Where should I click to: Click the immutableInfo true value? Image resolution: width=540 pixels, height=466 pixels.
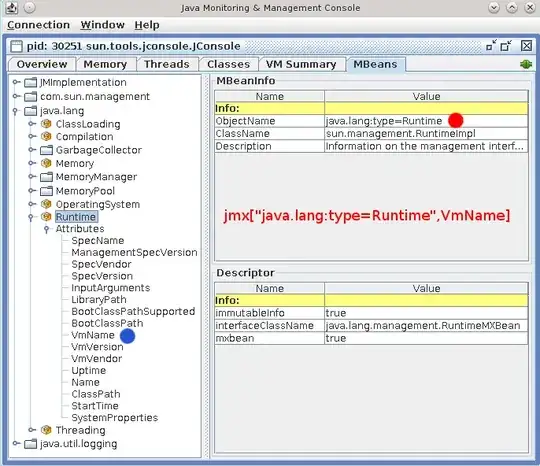click(336, 313)
